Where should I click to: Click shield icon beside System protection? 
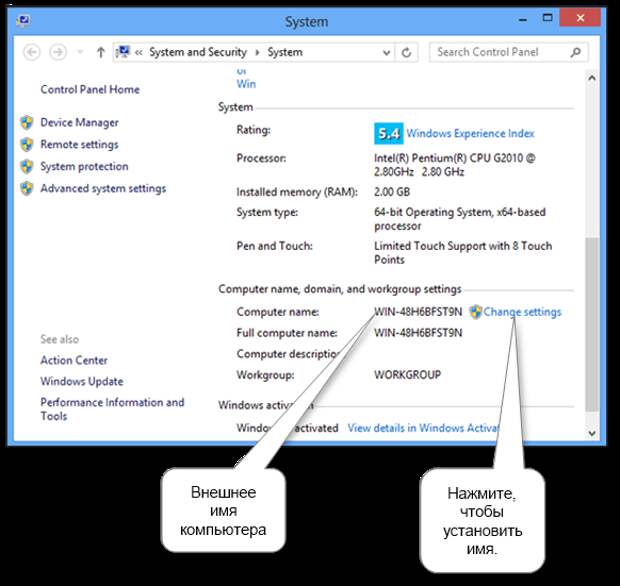pos(27,166)
